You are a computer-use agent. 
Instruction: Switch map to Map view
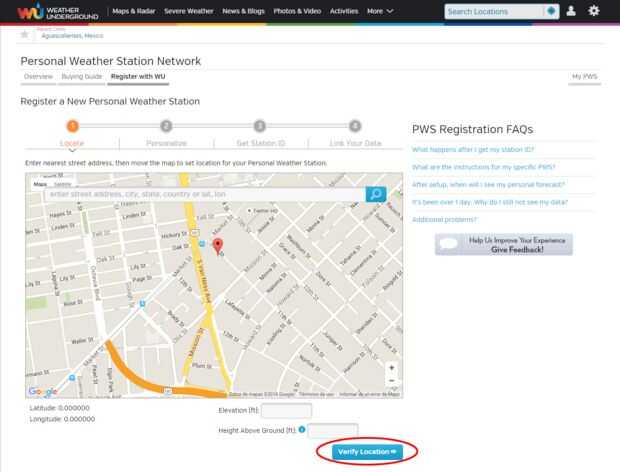(x=40, y=184)
